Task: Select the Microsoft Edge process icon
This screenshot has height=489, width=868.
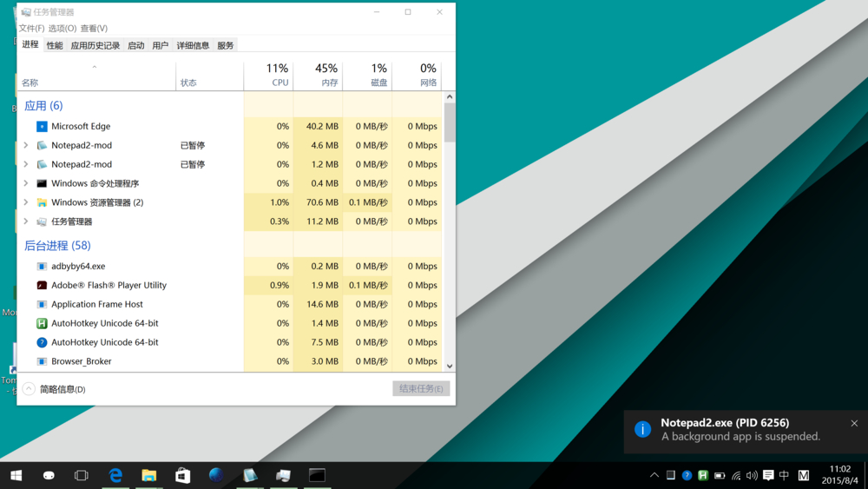Action: pos(42,126)
